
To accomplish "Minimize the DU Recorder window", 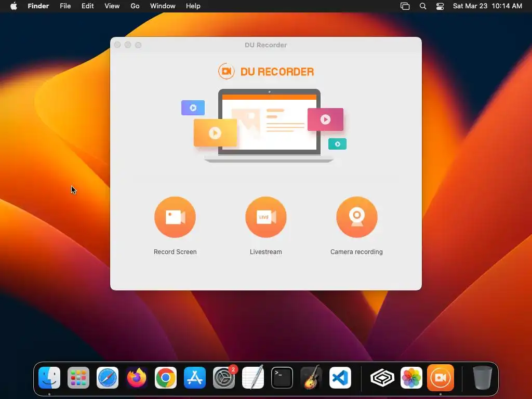I will 128,45.
